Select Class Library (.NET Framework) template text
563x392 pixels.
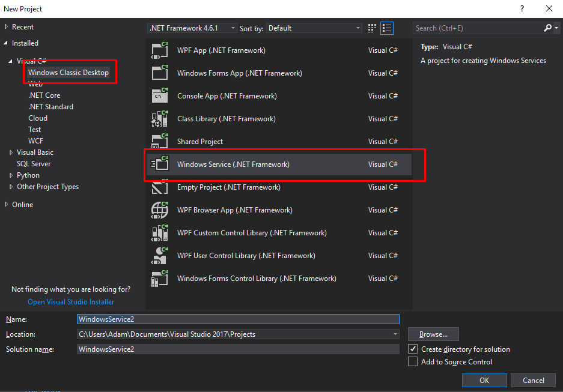pyautogui.click(x=226, y=119)
